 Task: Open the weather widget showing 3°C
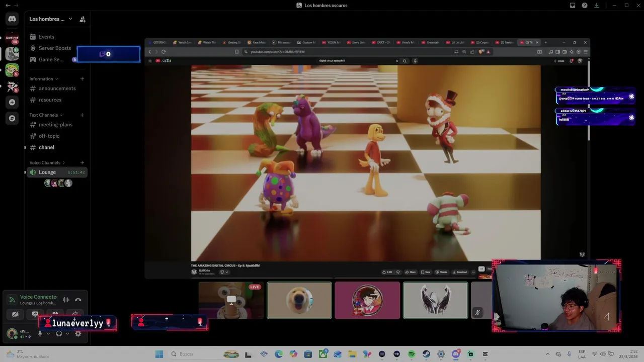tap(26, 354)
